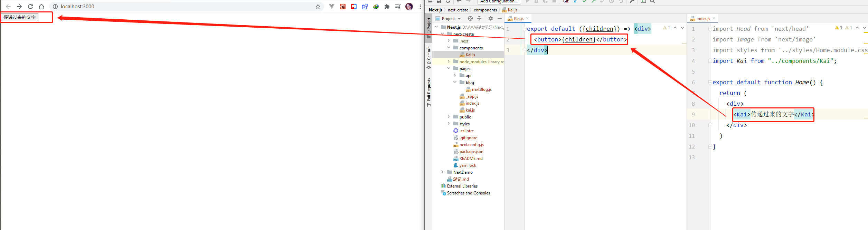Viewport: 868px width, 230px height.
Task: Open Project panel gear options
Action: click(x=491, y=19)
